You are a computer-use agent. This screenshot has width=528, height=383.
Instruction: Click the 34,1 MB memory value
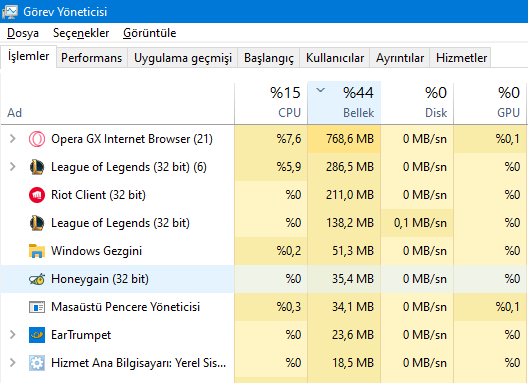[353, 307]
